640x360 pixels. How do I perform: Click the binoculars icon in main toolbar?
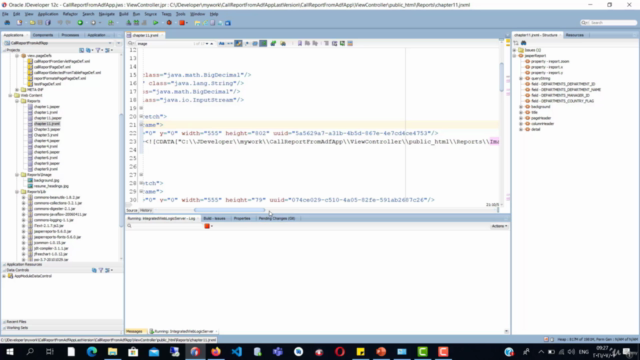[7, 23]
